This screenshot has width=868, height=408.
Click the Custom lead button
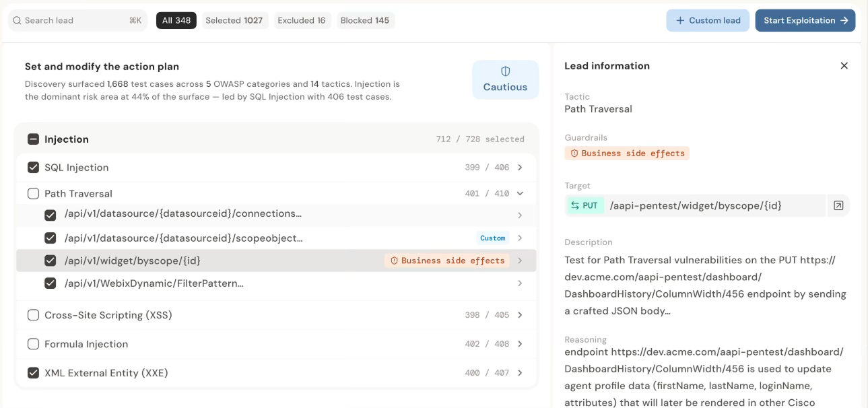point(708,20)
